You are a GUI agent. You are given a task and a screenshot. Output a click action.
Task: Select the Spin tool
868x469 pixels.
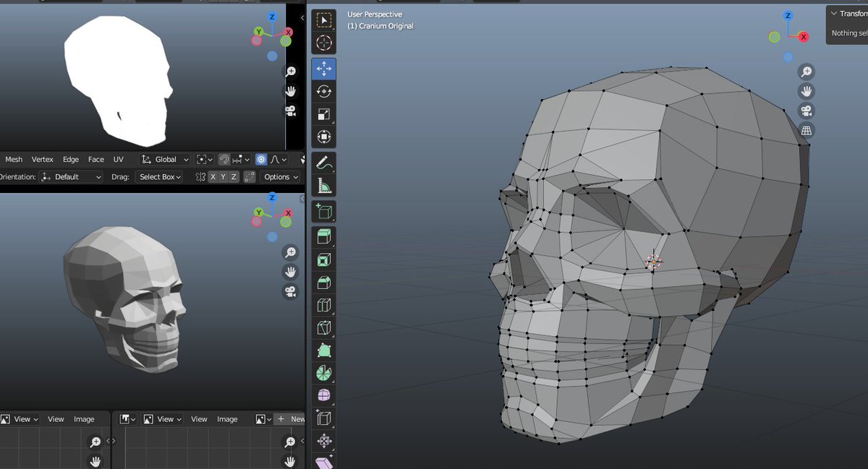(x=324, y=374)
